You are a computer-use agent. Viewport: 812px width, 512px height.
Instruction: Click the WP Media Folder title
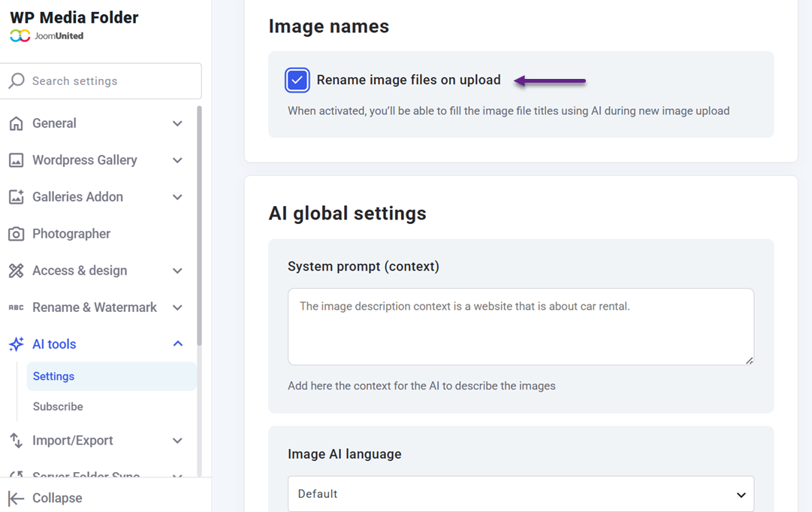point(74,17)
